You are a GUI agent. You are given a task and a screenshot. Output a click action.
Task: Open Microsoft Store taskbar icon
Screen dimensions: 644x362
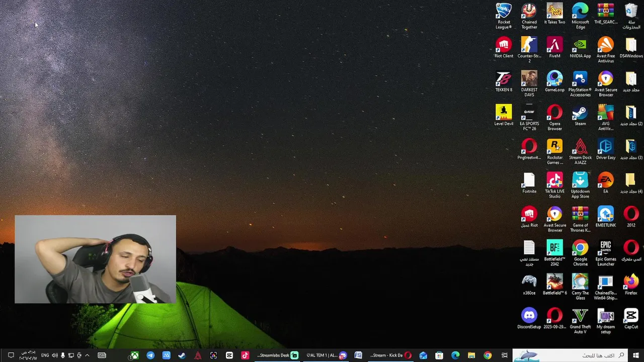click(x=439, y=355)
